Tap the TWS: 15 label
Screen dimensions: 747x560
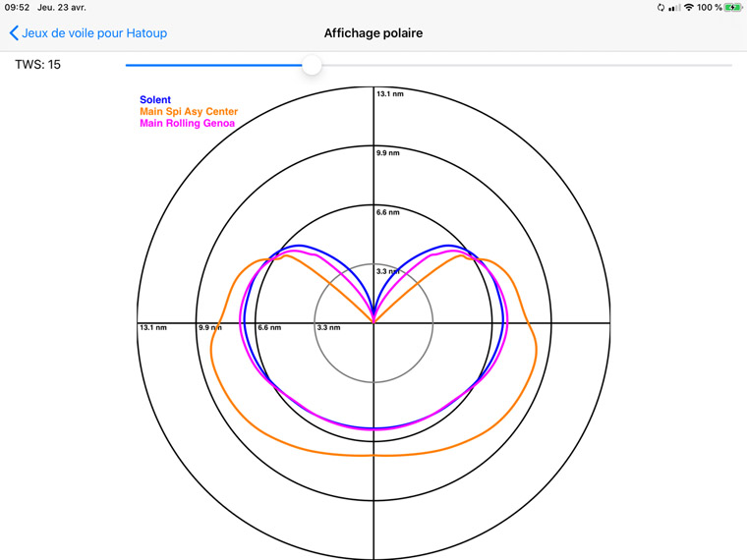pyautogui.click(x=37, y=65)
